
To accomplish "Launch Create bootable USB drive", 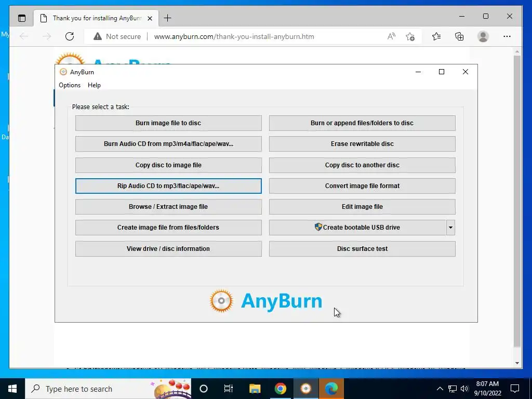I will [357, 228].
